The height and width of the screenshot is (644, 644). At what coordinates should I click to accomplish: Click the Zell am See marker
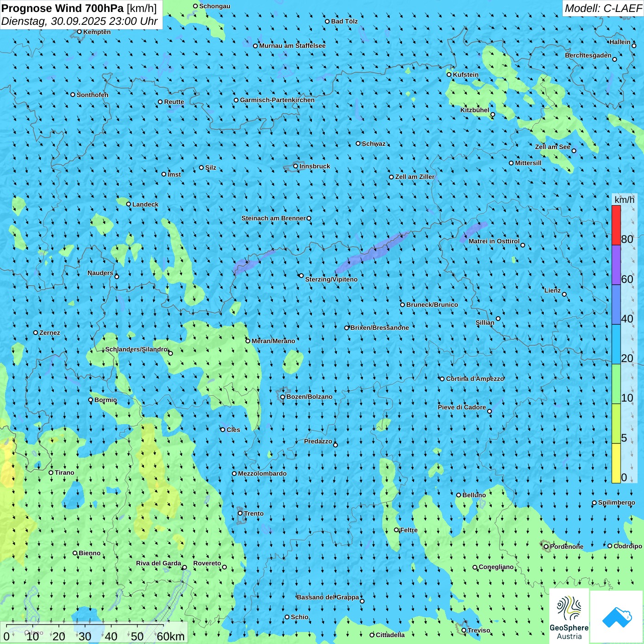(x=574, y=151)
